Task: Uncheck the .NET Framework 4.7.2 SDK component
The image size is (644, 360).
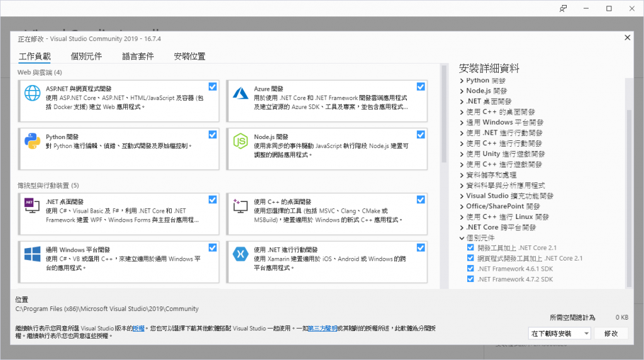Action: [x=470, y=279]
